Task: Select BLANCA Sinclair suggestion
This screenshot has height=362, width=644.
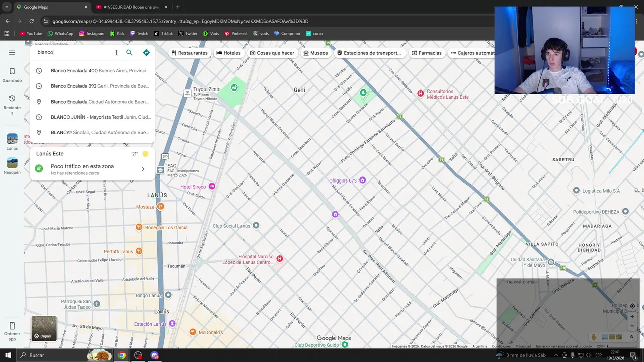Action: pos(93,132)
